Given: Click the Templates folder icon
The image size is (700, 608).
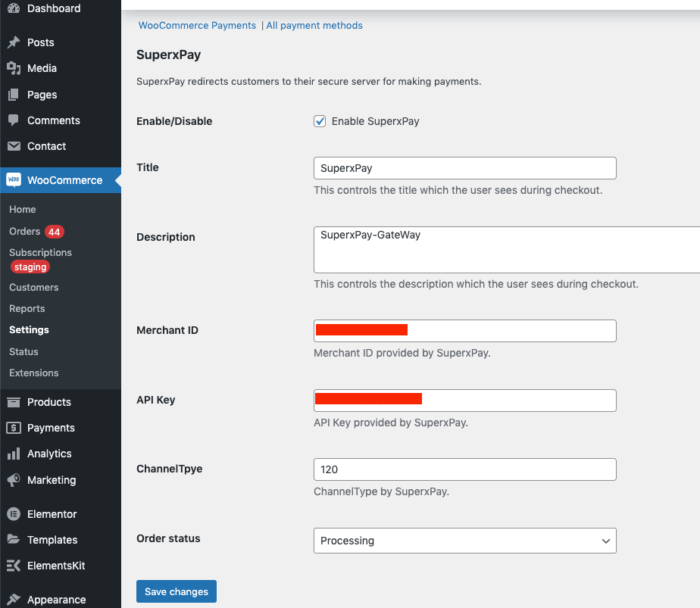Looking at the screenshot, I should point(14,539).
